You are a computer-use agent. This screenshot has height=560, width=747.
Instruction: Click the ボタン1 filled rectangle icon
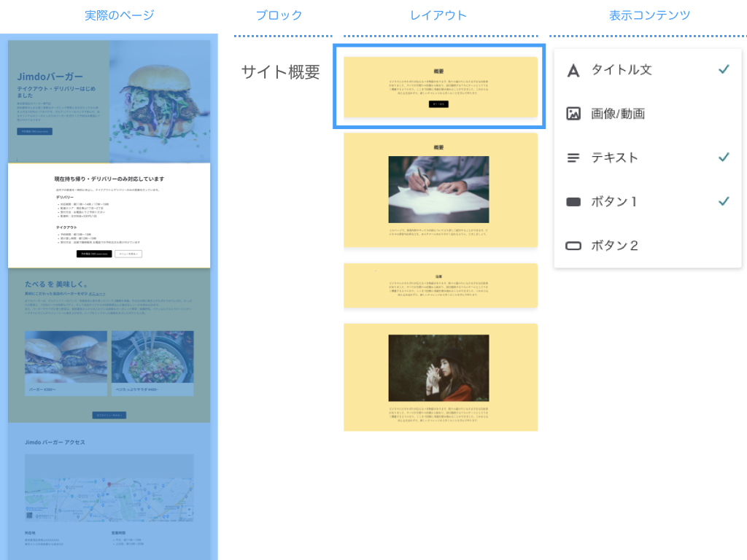coord(573,202)
